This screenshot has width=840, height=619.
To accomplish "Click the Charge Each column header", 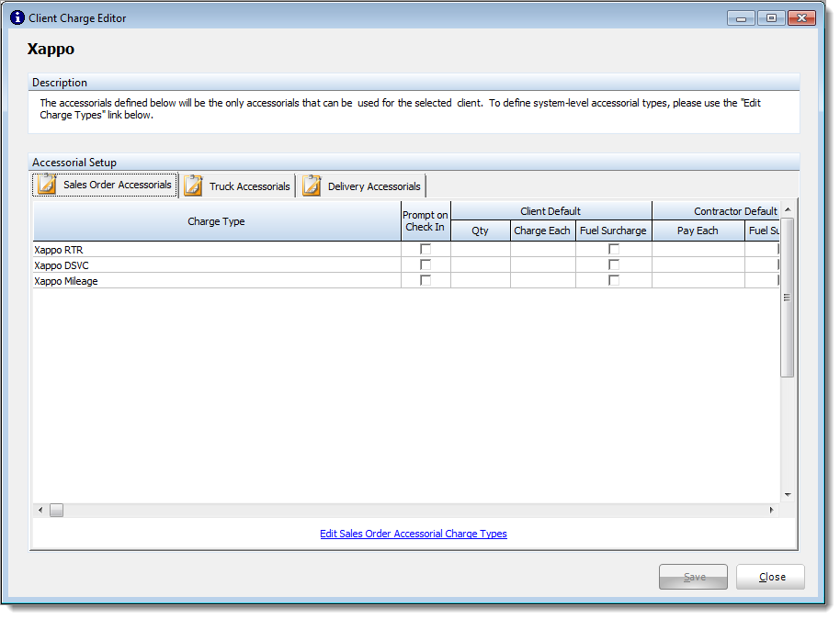I will pyautogui.click(x=543, y=231).
